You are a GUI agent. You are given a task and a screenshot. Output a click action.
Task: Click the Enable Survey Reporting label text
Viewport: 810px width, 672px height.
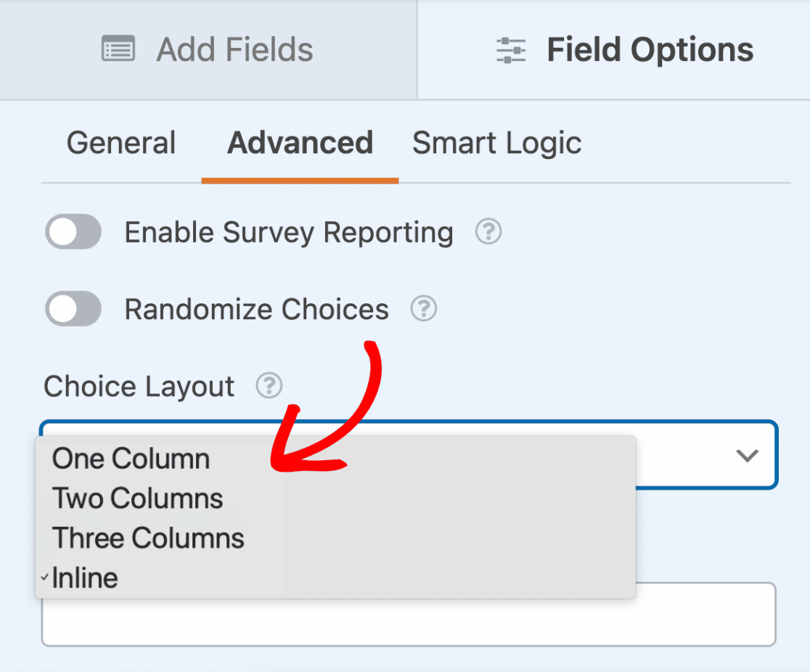[290, 232]
